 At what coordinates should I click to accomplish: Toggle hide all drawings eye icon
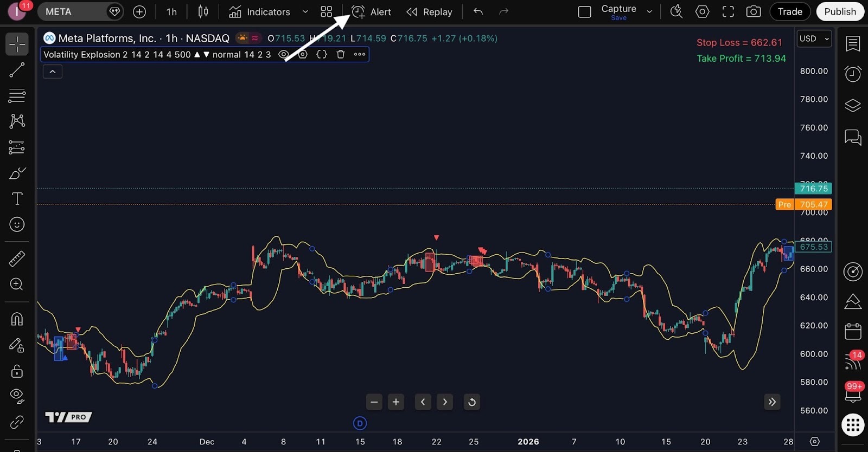(17, 396)
